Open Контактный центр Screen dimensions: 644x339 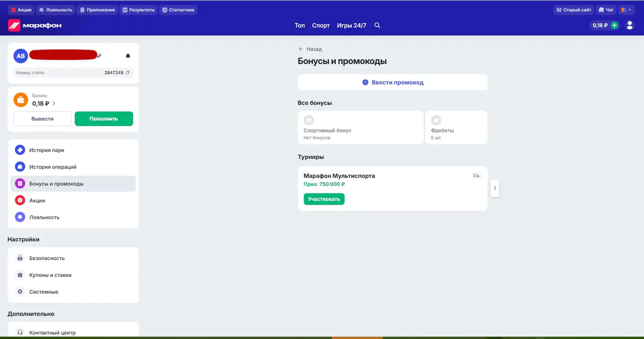(74, 333)
